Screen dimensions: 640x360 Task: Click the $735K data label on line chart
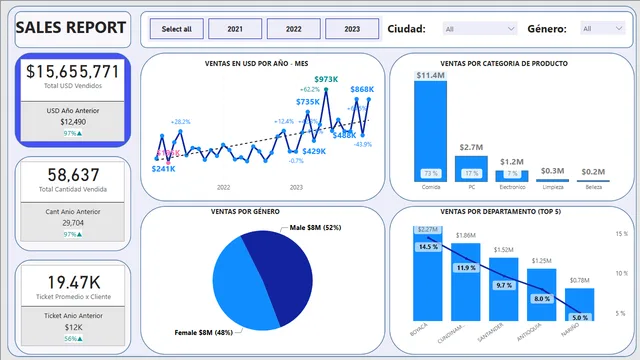308,102
